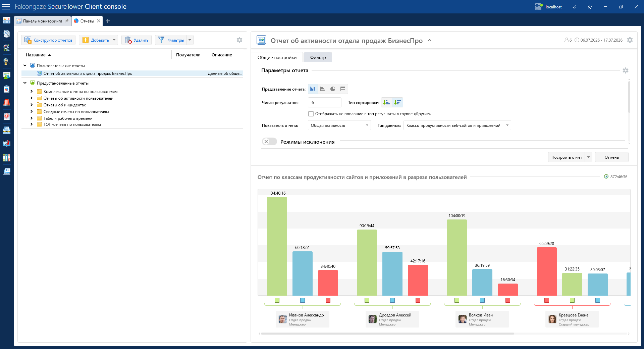Toggle the Режимы исключения switch
Image resolution: width=644 pixels, height=349 pixels.
click(269, 142)
